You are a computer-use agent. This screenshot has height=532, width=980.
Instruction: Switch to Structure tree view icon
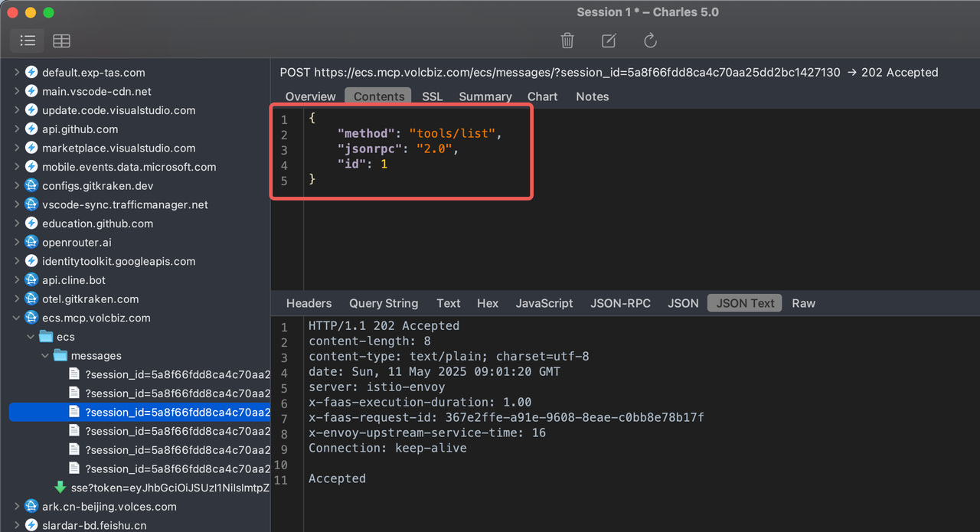coord(28,41)
